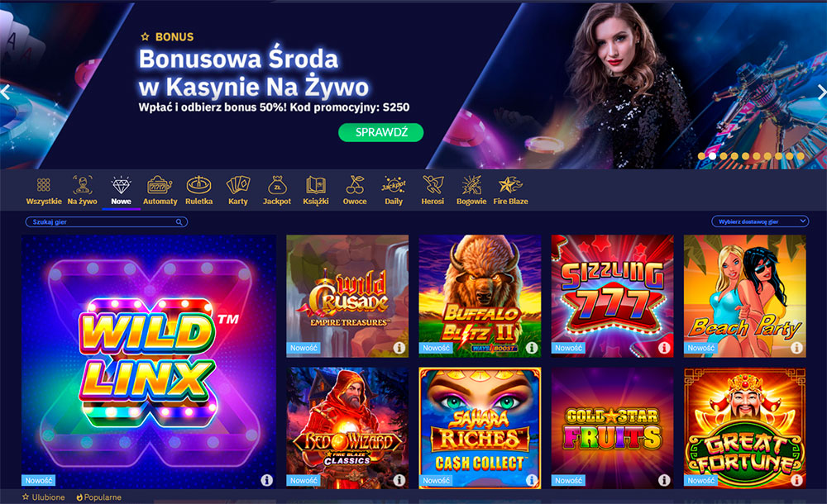This screenshot has height=504, width=827.
Task: Open the Wszystkie games category
Action: pos(44,191)
